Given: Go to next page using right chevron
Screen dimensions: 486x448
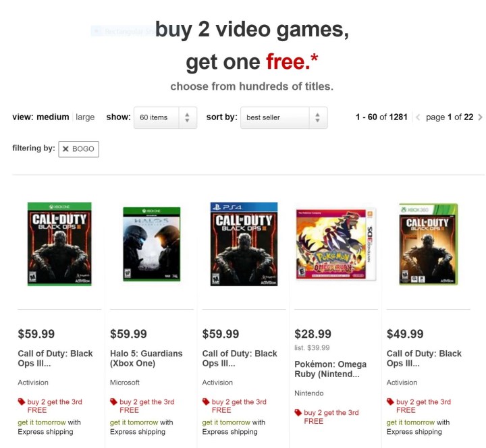Looking at the screenshot, I should (x=480, y=117).
